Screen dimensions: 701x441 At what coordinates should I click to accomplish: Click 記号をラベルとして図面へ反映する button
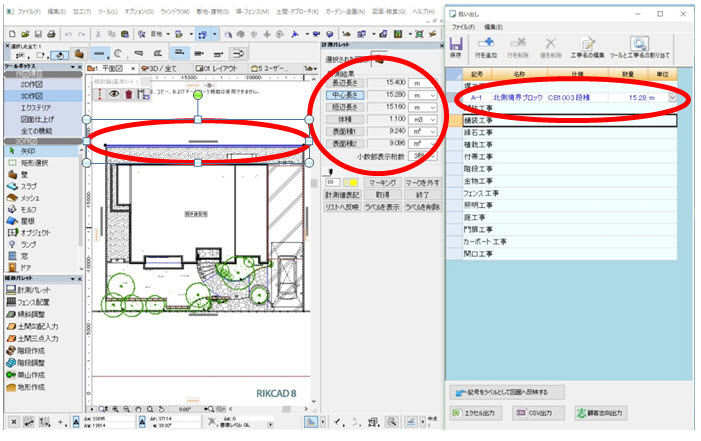click(x=507, y=392)
